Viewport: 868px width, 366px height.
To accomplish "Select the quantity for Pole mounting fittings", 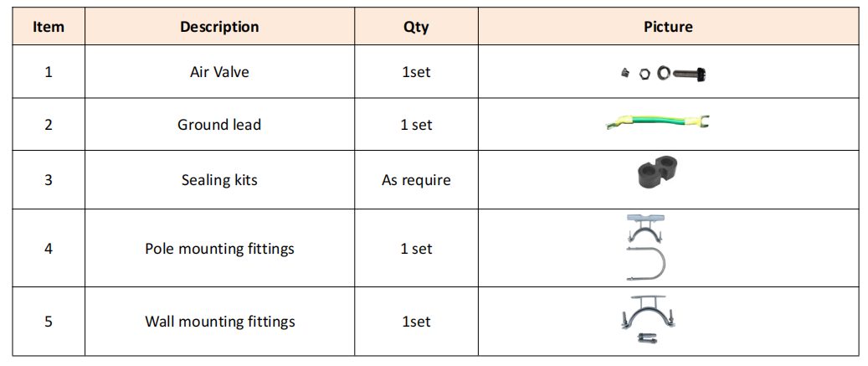I will coord(416,249).
